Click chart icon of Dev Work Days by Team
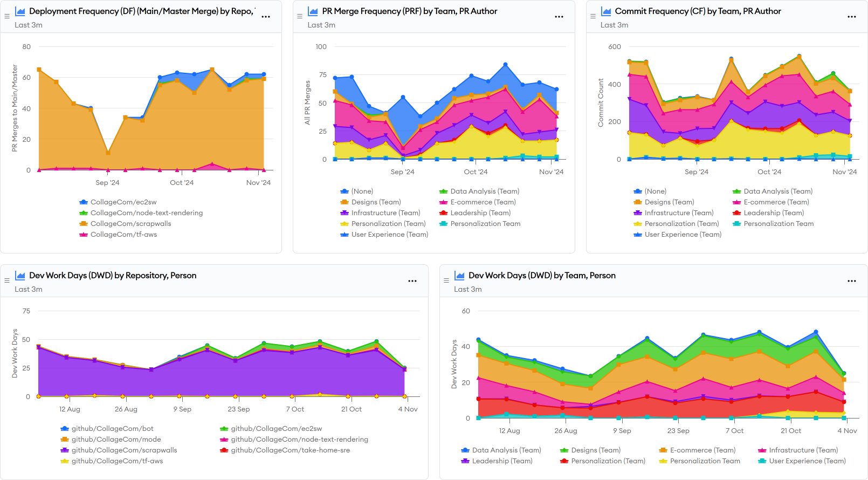 pyautogui.click(x=460, y=276)
